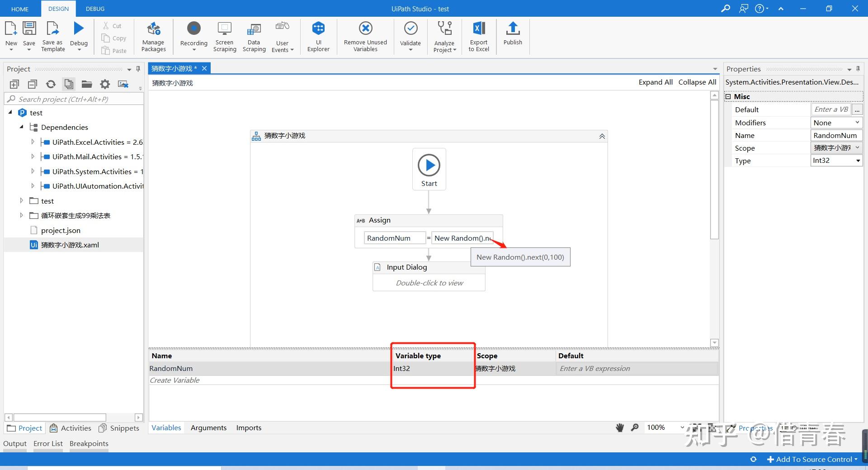868x470 pixels.
Task: Remove Unused Variables from workflow
Action: 365,36
